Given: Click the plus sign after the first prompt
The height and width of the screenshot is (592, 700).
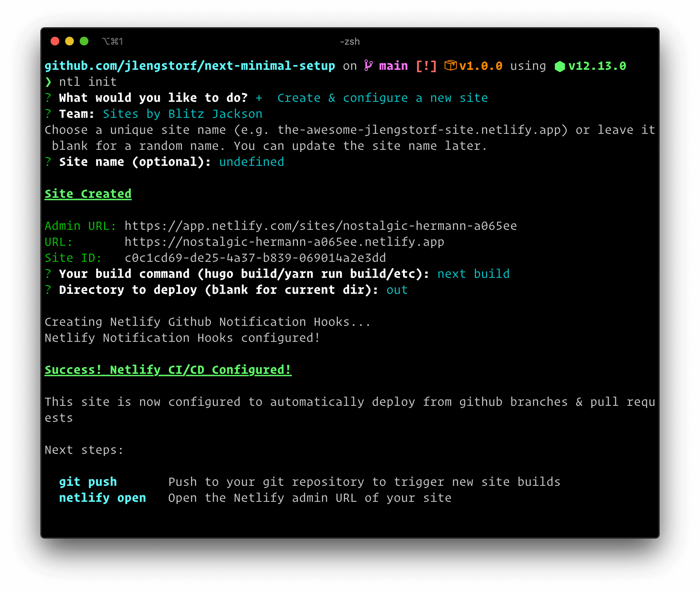Looking at the screenshot, I should tap(259, 97).
